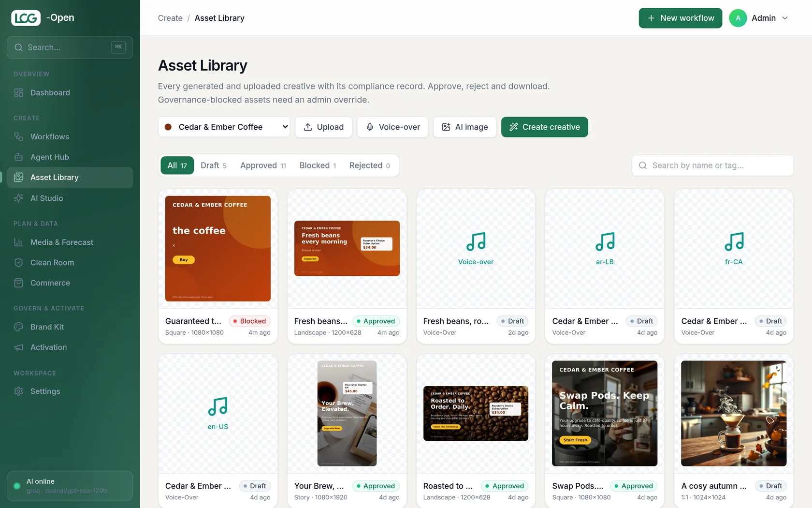
Task: Click the music note icon on the ar-LB card
Action: pyautogui.click(x=605, y=241)
